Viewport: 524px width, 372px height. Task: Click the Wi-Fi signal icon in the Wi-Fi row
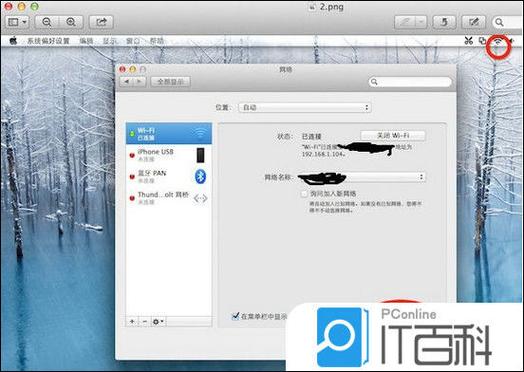pos(200,133)
